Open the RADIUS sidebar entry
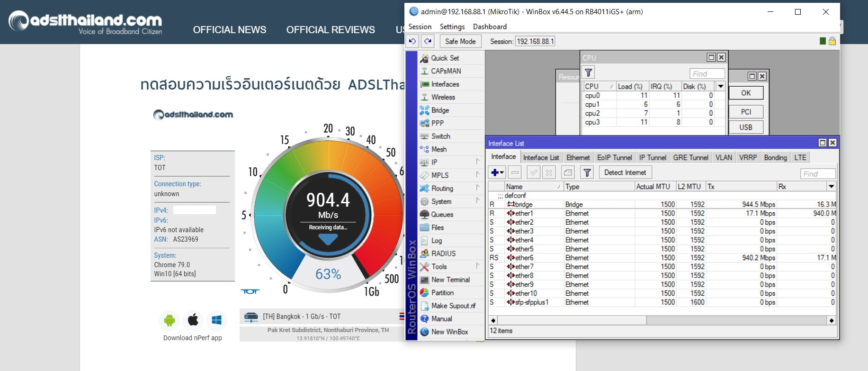This screenshot has height=371, width=868. coord(443,253)
